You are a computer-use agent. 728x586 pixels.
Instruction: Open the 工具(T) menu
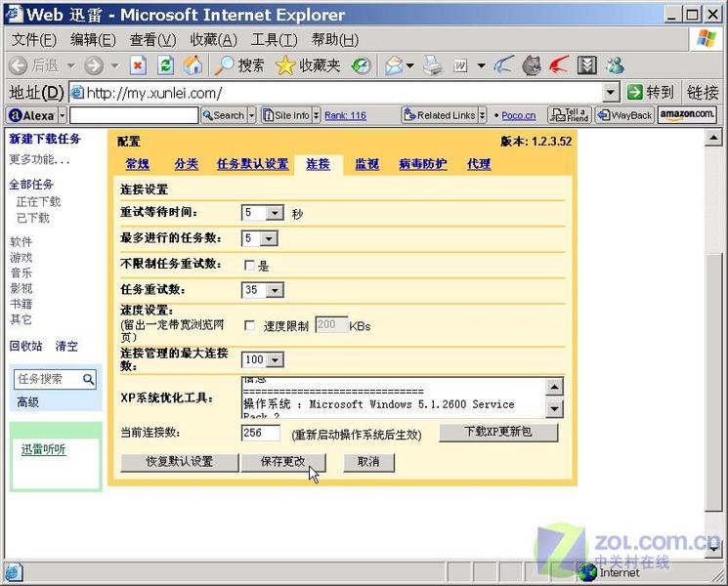pos(274,40)
